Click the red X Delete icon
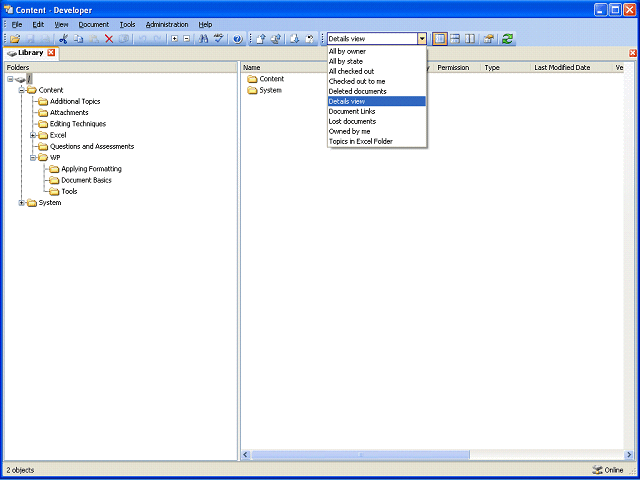 pos(109,39)
